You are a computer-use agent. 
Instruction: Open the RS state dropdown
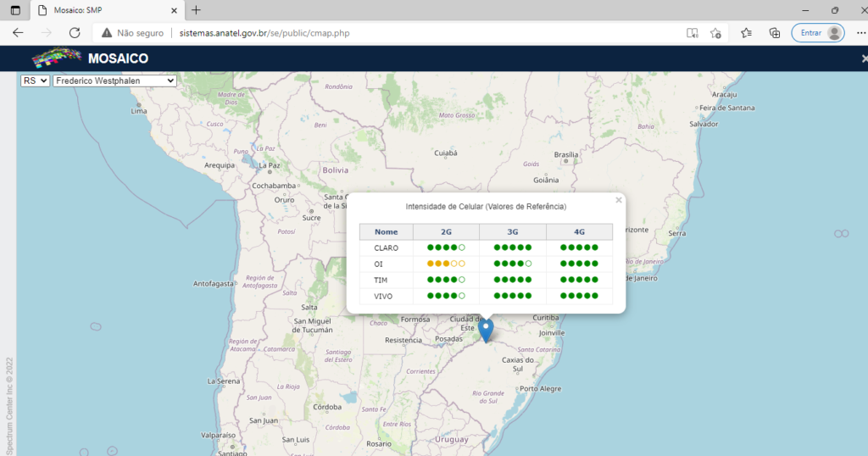pyautogui.click(x=35, y=81)
